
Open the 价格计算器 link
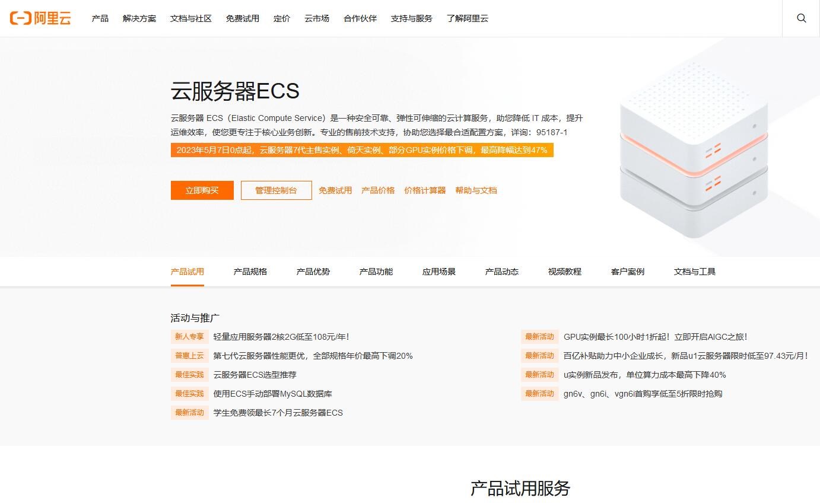pos(425,190)
